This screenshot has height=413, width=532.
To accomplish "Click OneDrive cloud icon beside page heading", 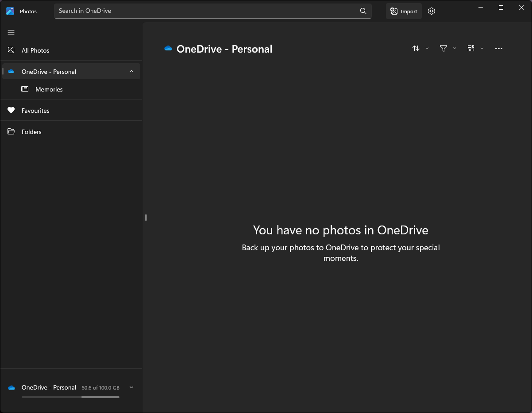I will tap(168, 49).
